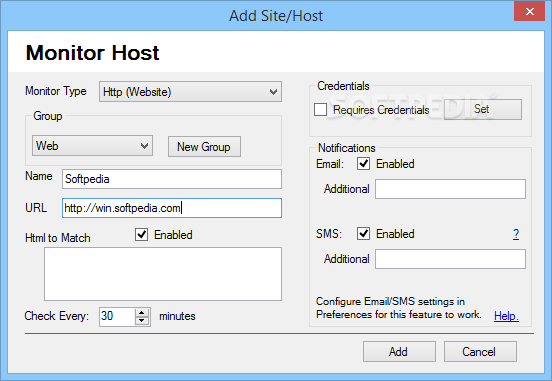Decrease Check Every minutes with down arrow

[x=142, y=321]
